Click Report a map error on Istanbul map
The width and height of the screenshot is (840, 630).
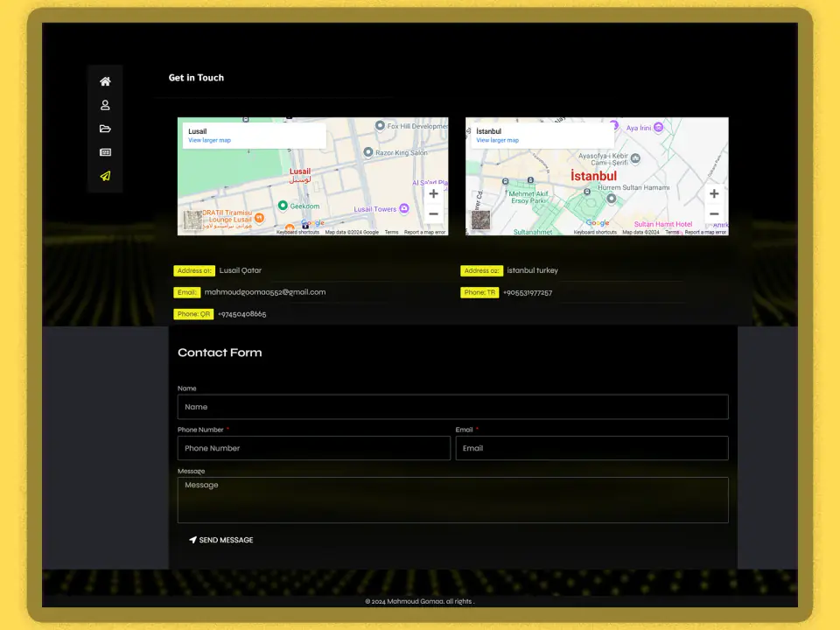click(705, 232)
